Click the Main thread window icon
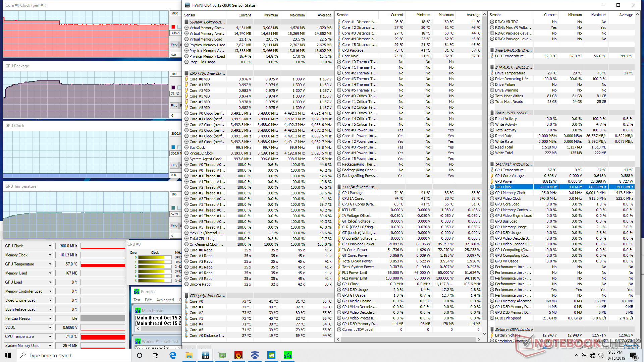 click(x=138, y=310)
